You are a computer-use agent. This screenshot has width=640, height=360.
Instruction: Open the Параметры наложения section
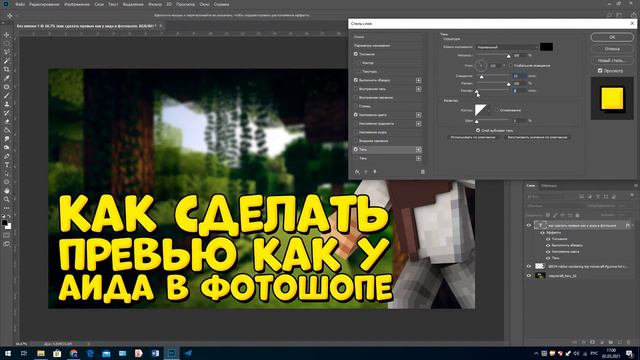(372, 46)
